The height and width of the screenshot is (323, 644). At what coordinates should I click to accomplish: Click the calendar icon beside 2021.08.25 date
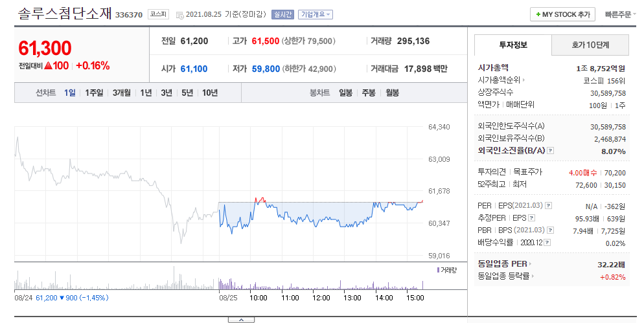[x=179, y=15]
